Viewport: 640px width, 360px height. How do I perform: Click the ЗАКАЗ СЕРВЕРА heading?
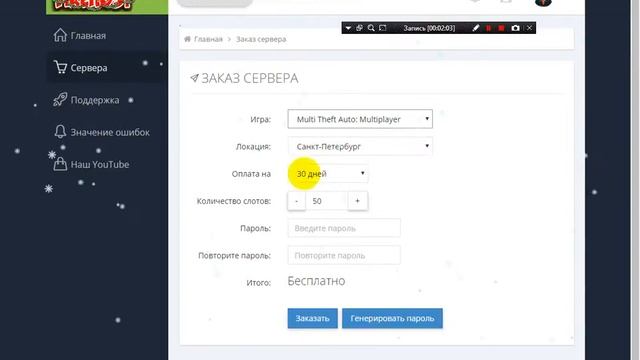point(250,78)
